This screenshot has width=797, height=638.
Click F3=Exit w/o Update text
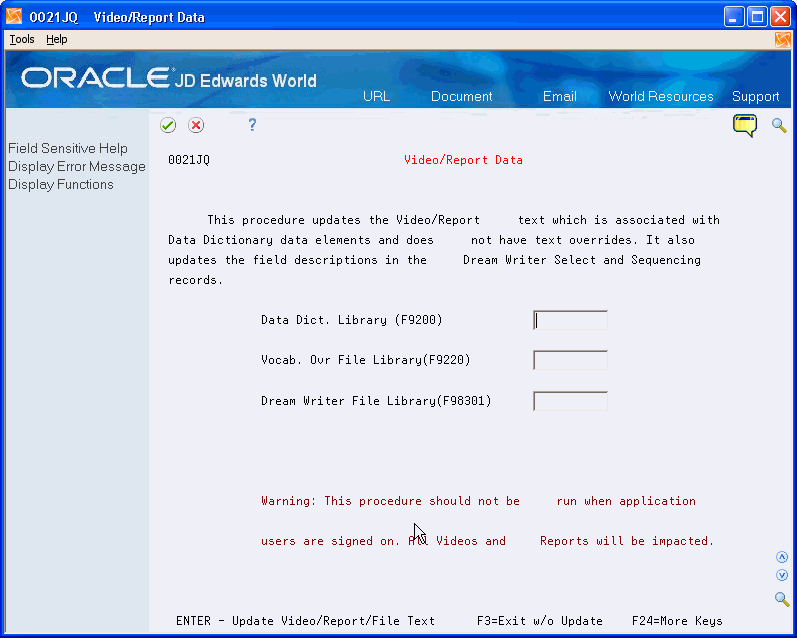coord(540,621)
